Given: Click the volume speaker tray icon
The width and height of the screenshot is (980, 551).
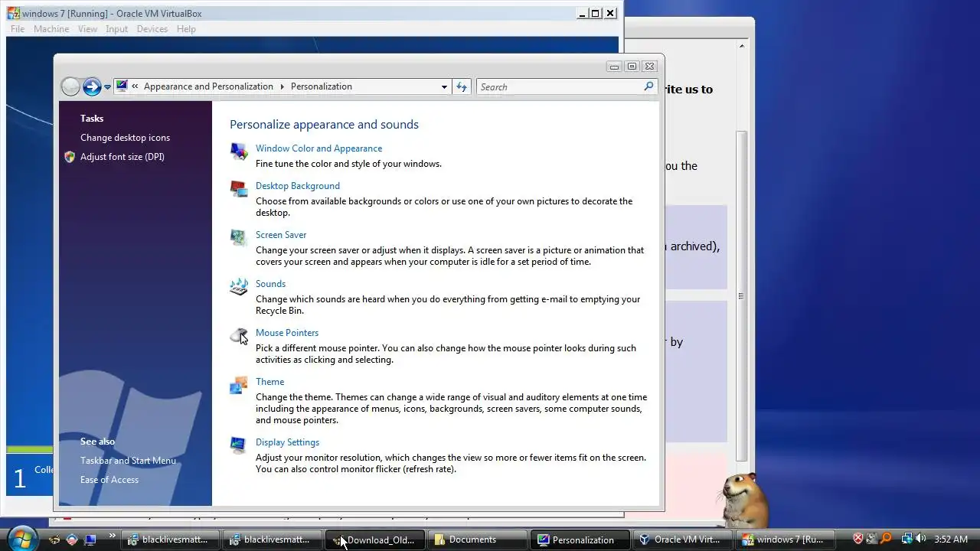Looking at the screenshot, I should pos(920,539).
